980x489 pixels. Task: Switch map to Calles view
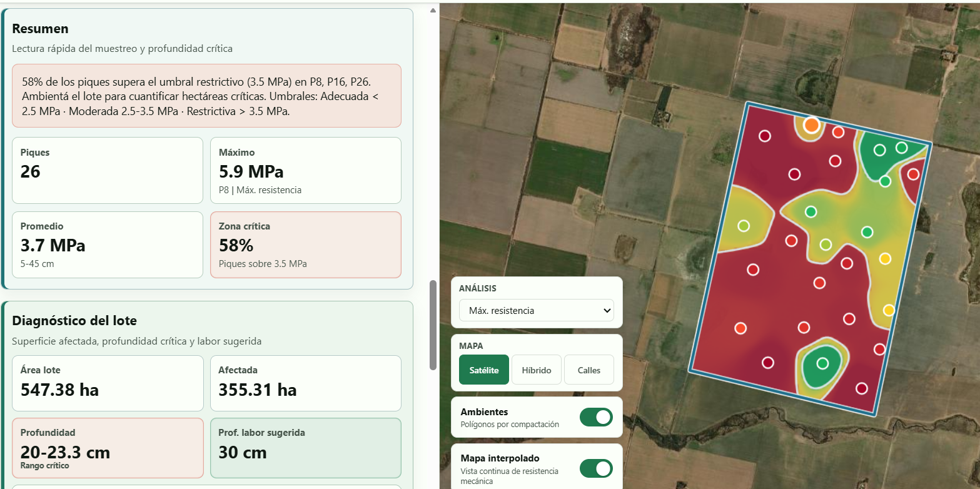click(589, 370)
